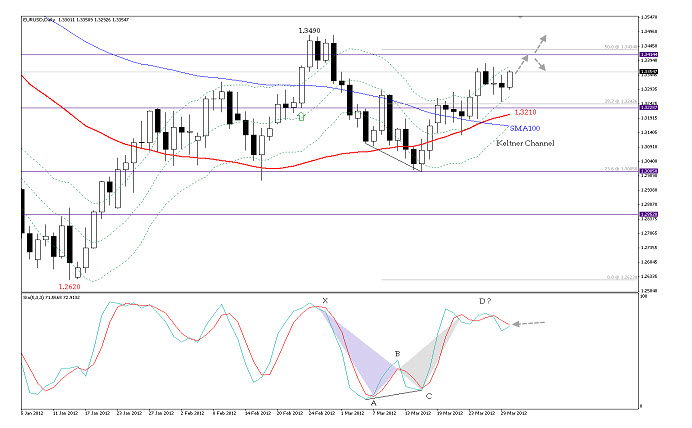
Task: Select the blue SMA100 label
Action: point(525,128)
